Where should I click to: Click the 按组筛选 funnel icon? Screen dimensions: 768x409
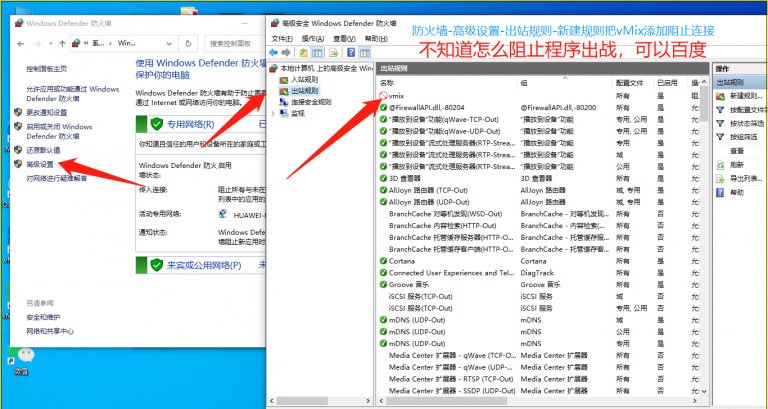[x=720, y=137]
